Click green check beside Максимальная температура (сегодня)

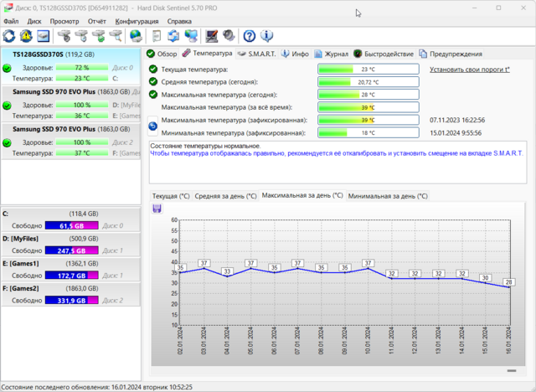tap(152, 95)
